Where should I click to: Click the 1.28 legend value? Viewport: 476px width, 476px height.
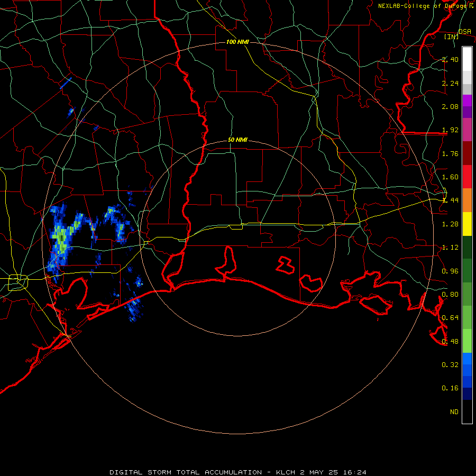450,224
